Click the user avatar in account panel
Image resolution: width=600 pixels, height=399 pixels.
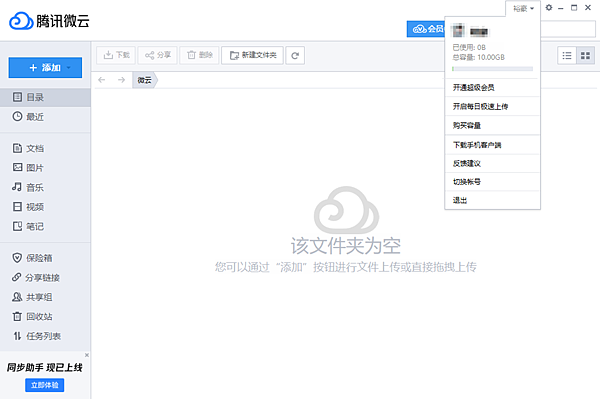coord(459,31)
